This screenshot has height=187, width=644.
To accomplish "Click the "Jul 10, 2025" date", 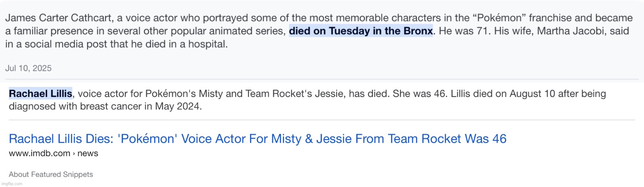I will click(28, 68).
